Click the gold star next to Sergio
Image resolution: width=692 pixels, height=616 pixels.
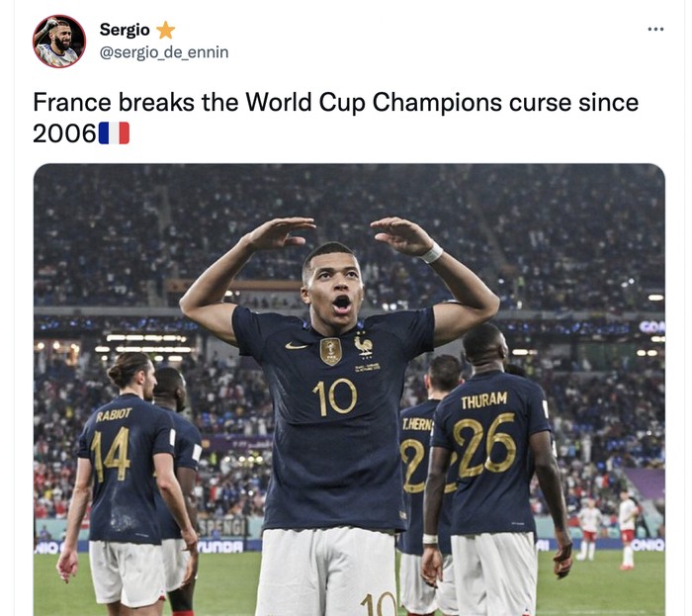(x=165, y=30)
